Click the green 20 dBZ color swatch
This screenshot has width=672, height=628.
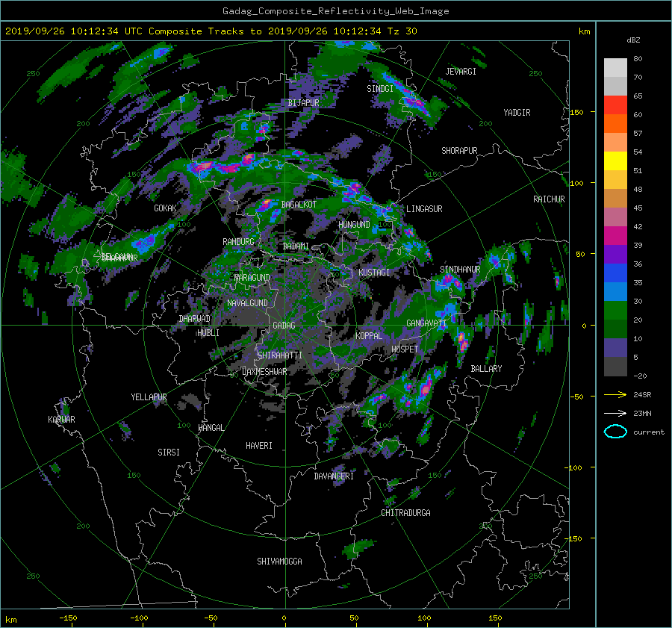coord(615,311)
